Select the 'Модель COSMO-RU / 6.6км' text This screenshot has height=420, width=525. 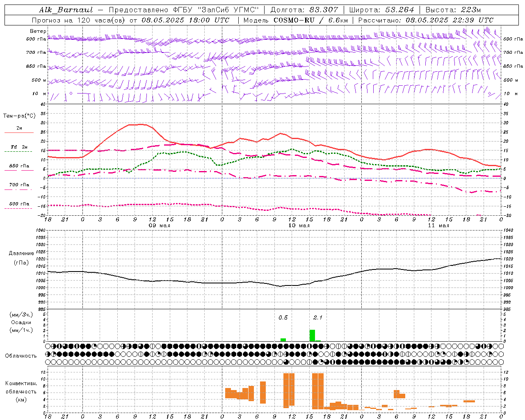[295, 20]
